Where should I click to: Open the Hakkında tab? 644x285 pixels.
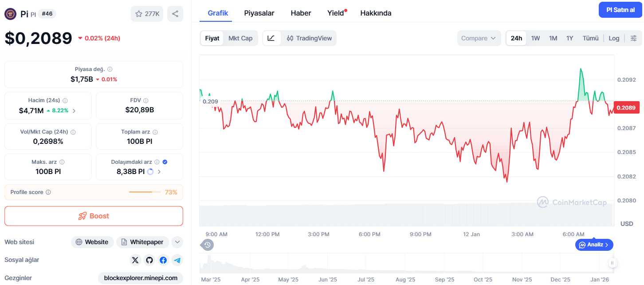(376, 13)
